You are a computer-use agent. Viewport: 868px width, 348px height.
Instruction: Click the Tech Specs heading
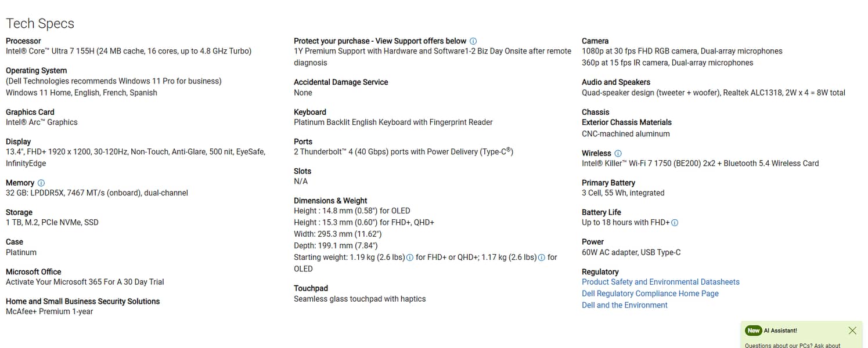[x=40, y=24]
